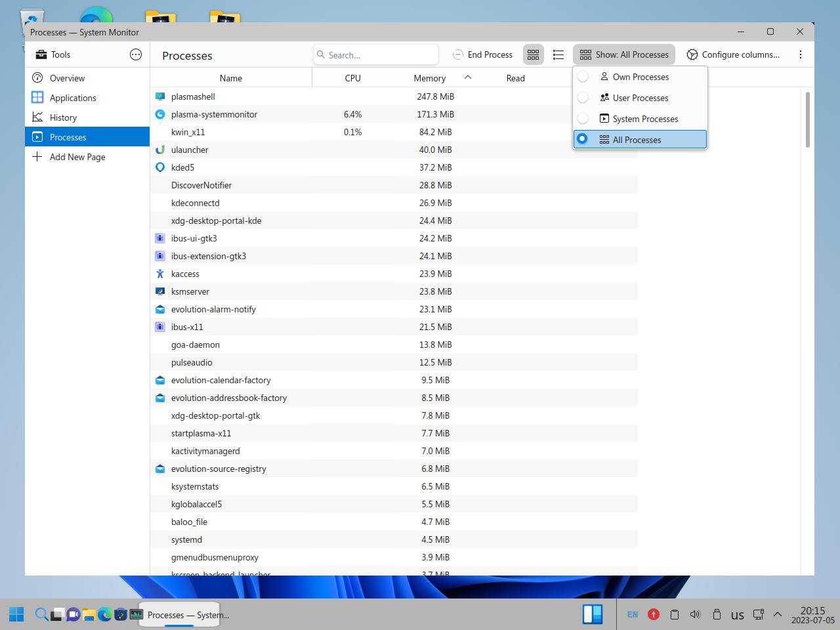Sort by the Name column header
Image resolution: width=840 pixels, height=630 pixels.
point(231,78)
